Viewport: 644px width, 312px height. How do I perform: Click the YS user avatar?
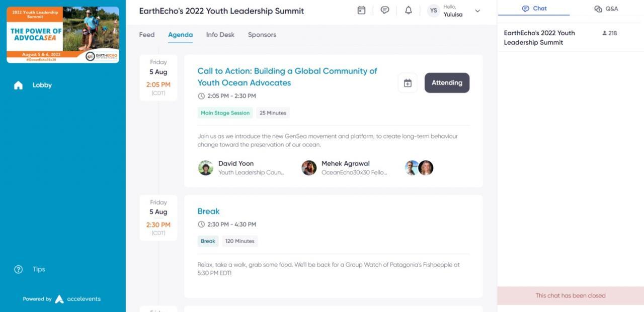click(434, 11)
